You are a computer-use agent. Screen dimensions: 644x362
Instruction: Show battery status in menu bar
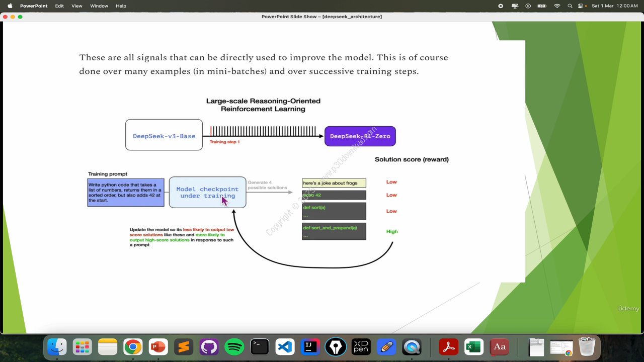[542, 6]
